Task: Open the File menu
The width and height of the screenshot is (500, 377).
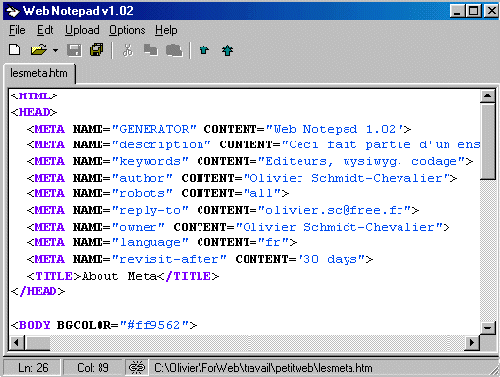Action: coord(17,30)
